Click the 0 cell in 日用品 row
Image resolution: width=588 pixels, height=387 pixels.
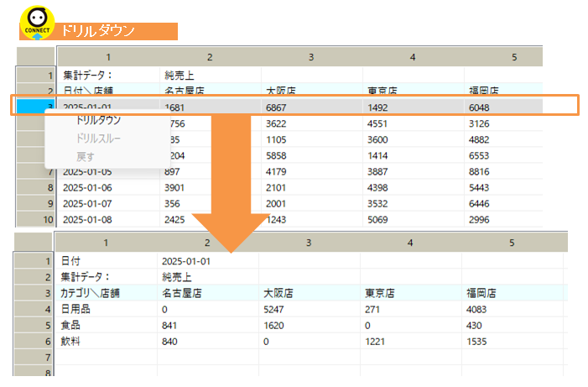coord(208,309)
